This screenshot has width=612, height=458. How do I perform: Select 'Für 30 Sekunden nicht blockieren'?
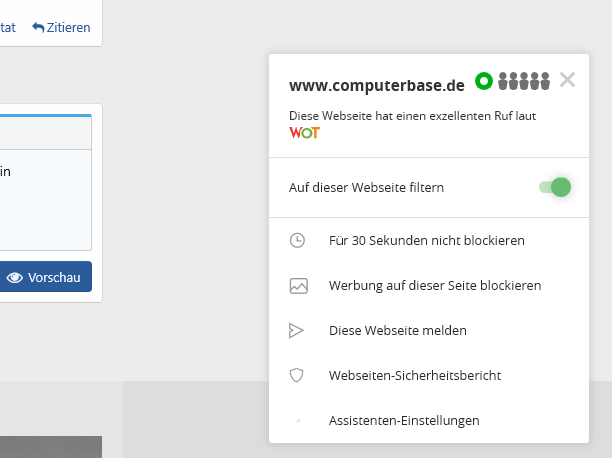[x=429, y=241]
